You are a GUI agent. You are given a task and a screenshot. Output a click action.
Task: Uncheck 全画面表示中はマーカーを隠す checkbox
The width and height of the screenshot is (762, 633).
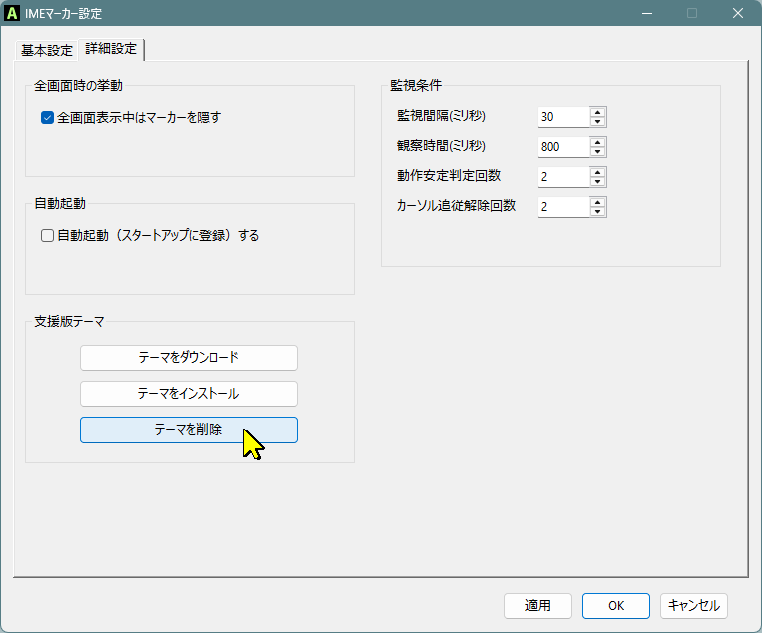47,118
